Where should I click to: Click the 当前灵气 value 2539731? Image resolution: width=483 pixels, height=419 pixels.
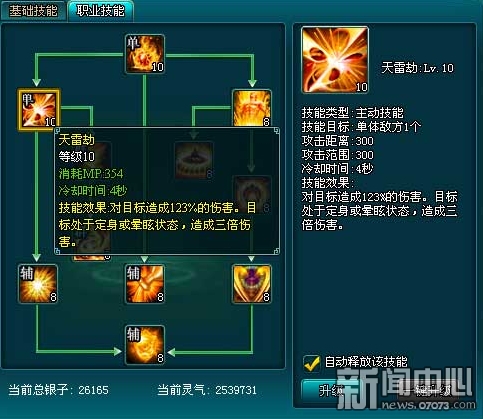(236, 390)
